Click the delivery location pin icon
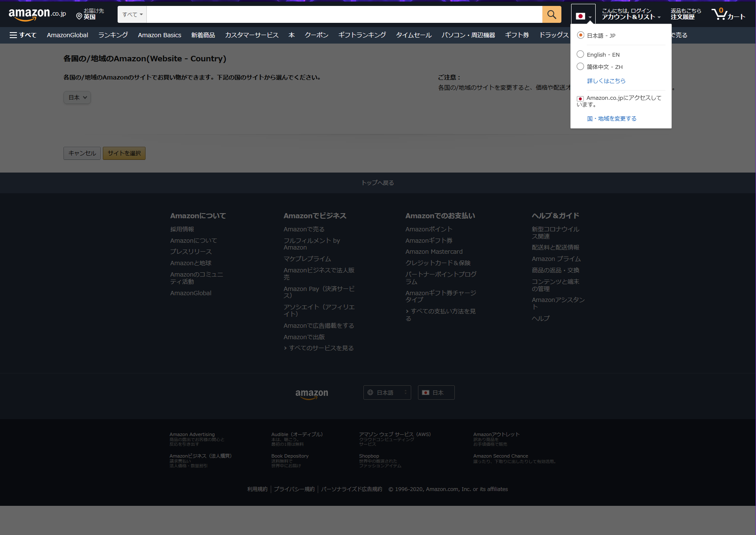The image size is (756, 535). coord(79,16)
